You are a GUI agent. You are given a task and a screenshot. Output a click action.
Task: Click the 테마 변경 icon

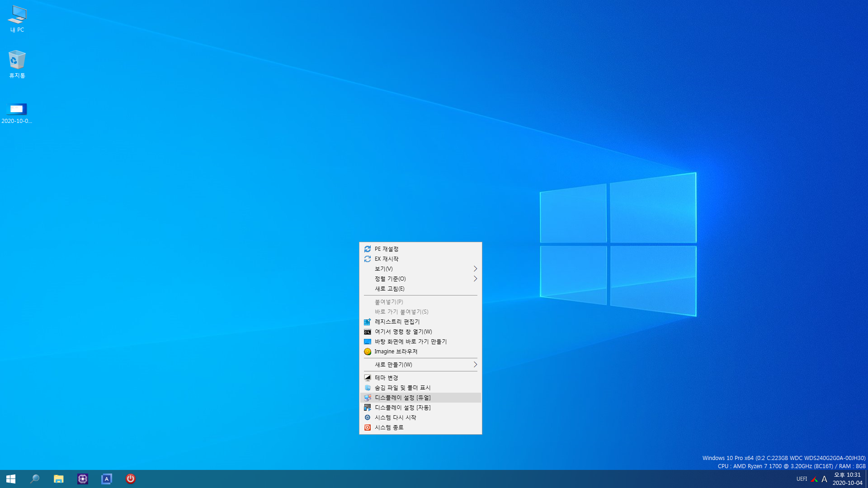368,378
